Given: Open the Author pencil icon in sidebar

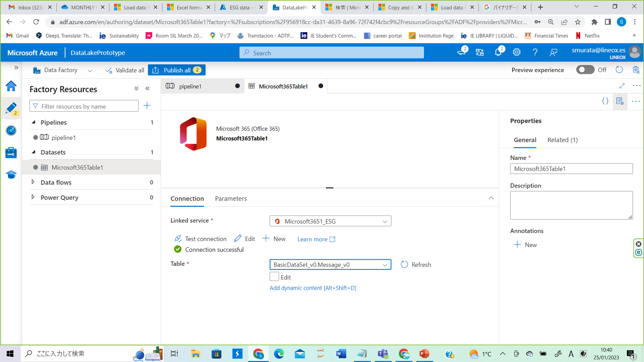Looking at the screenshot, I should [11, 108].
